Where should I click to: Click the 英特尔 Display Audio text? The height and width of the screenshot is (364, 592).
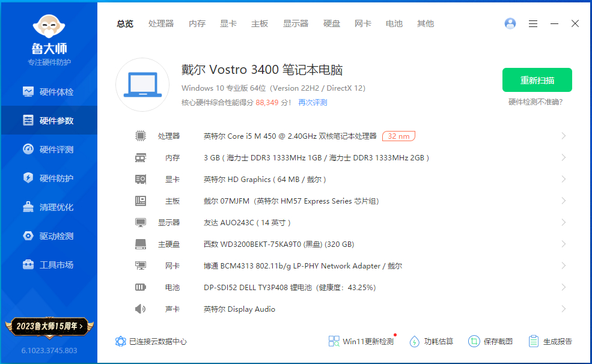tap(239, 309)
